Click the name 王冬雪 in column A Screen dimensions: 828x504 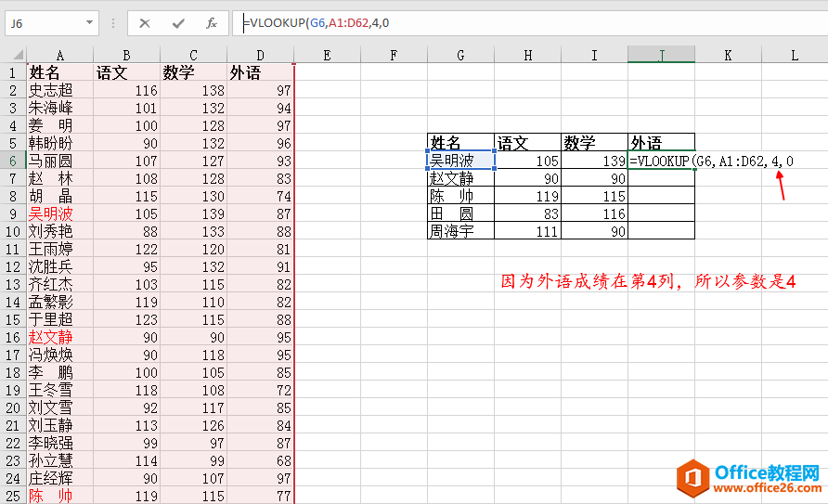click(x=51, y=390)
